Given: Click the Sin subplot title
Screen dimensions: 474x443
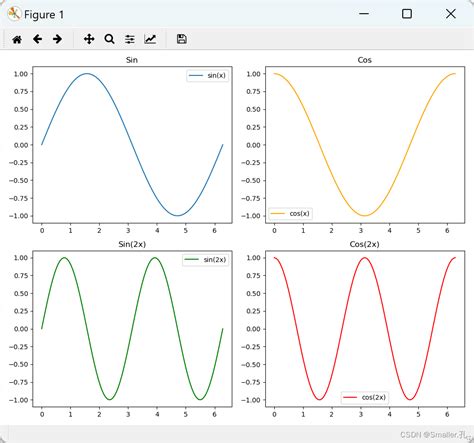Looking at the screenshot, I should coord(132,60).
